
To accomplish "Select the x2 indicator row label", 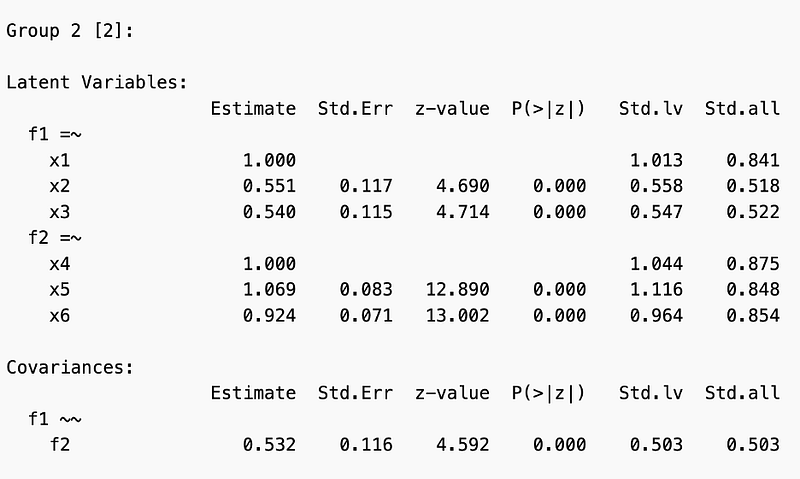I will pos(61,186).
